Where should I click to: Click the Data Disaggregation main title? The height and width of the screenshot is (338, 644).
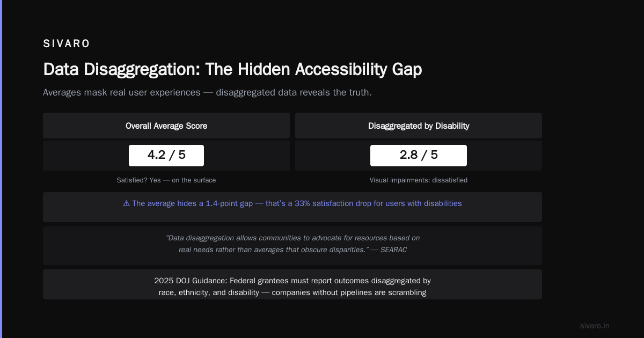232,70
